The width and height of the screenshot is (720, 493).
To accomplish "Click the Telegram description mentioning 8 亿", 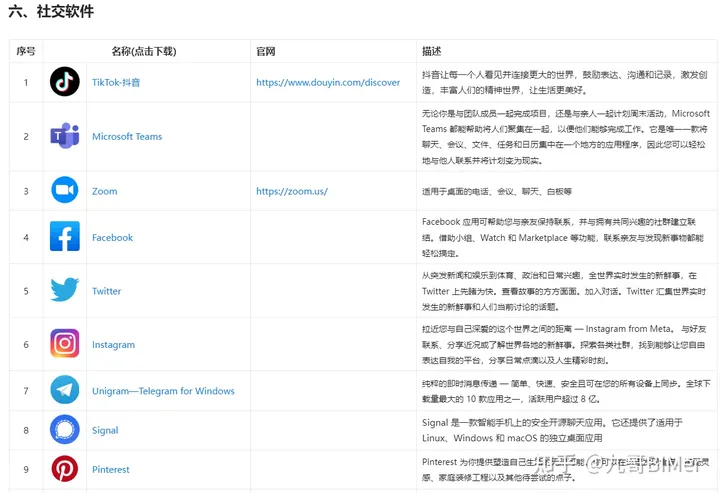I will pos(566,391).
